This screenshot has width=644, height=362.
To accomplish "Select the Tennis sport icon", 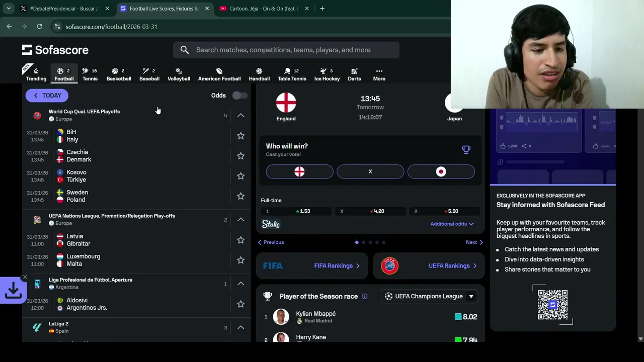I will point(90,74).
